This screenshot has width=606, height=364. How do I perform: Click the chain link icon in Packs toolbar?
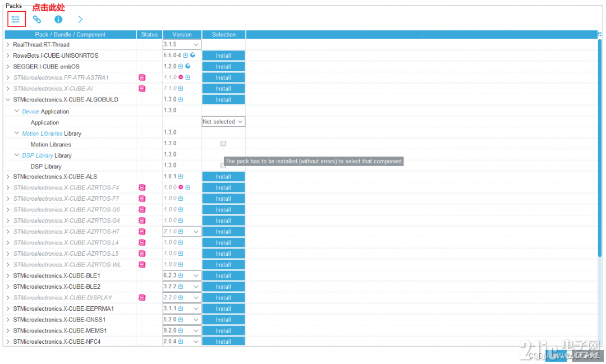(36, 19)
